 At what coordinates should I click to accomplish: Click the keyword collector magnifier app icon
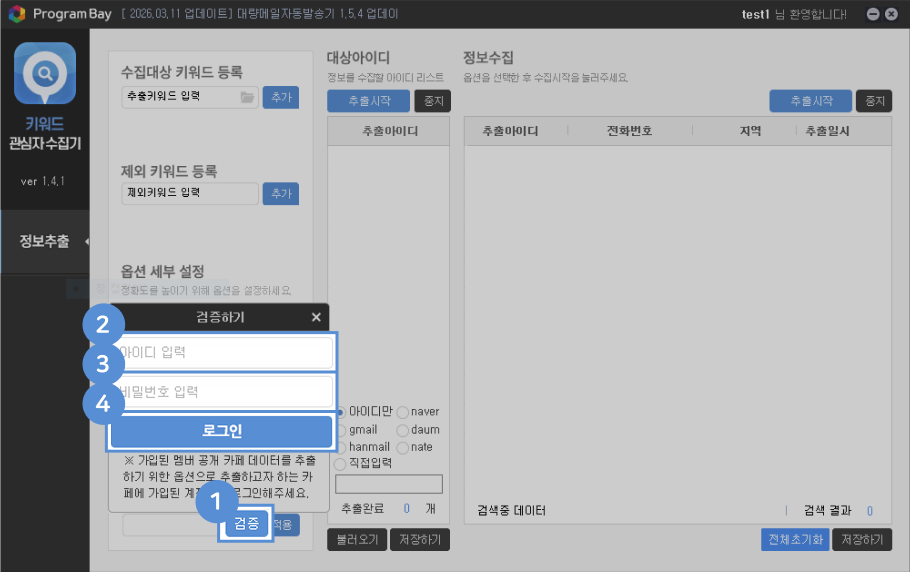point(45,73)
